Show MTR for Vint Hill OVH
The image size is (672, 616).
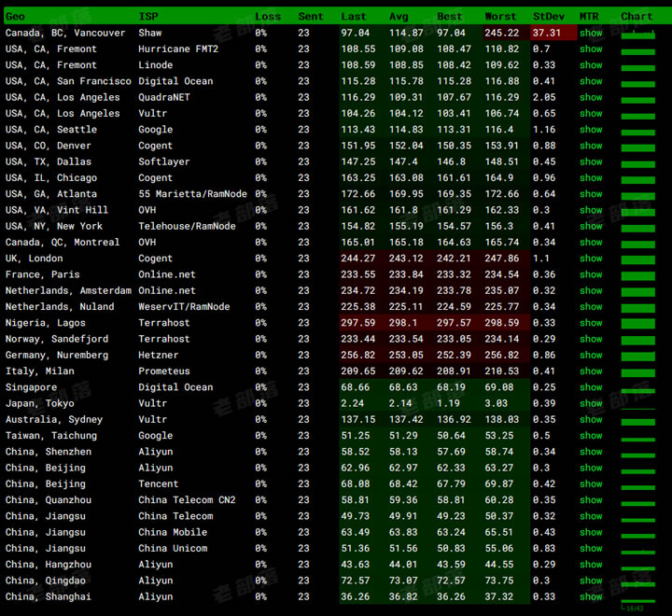[591, 210]
